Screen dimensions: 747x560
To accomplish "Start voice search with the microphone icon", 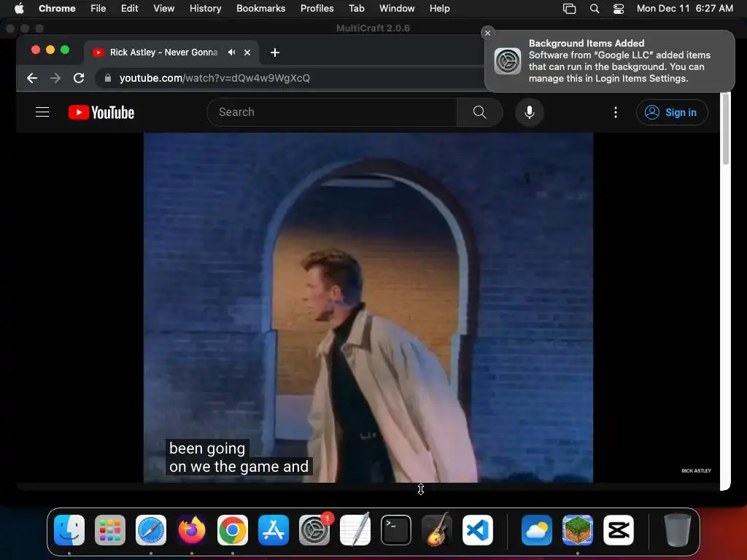I will [x=530, y=112].
